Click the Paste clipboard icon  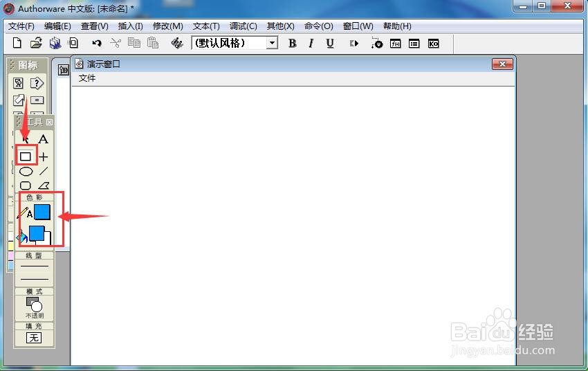click(153, 43)
